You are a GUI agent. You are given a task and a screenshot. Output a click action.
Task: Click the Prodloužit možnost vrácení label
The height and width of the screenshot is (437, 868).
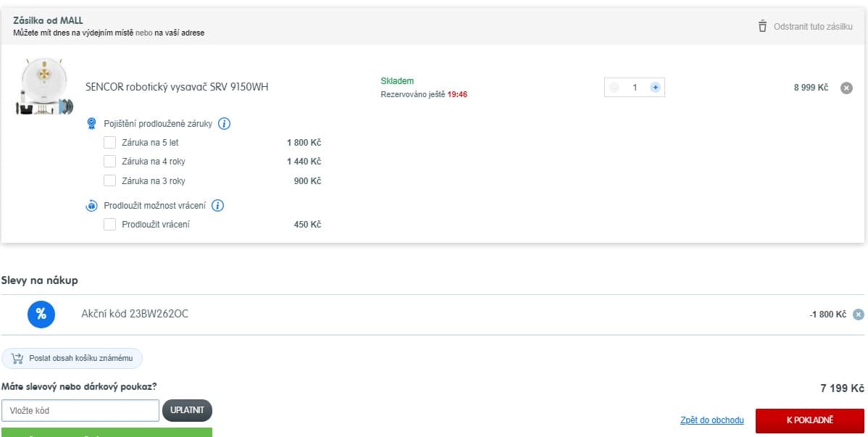coord(154,206)
